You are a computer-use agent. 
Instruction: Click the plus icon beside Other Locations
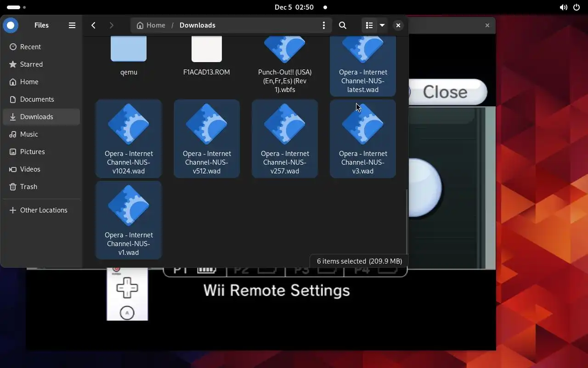click(x=13, y=210)
